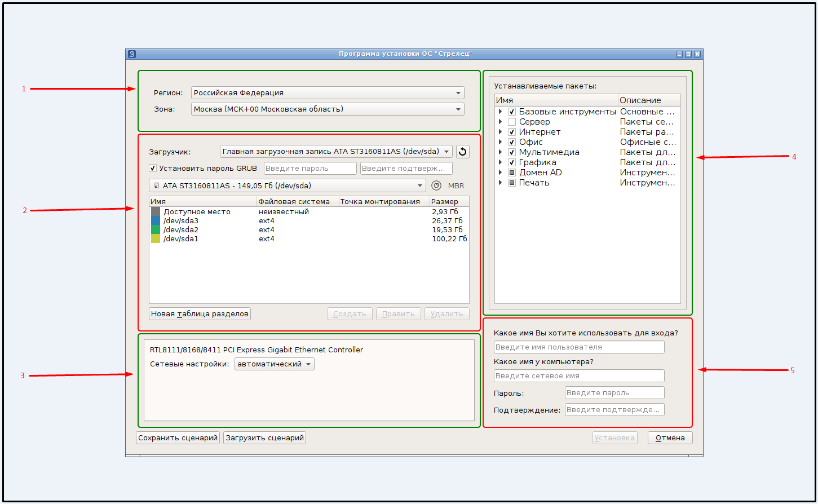The height and width of the screenshot is (504, 818).
Task: Click the yellow swatch of /dev/sda1
Action: pos(156,238)
